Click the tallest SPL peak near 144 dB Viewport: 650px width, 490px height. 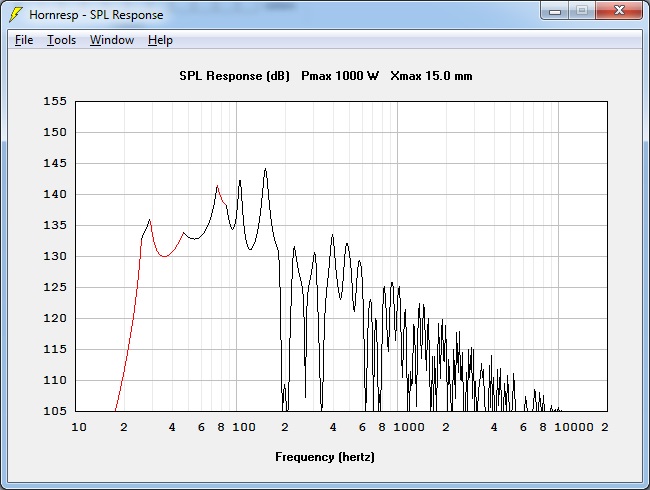point(265,170)
